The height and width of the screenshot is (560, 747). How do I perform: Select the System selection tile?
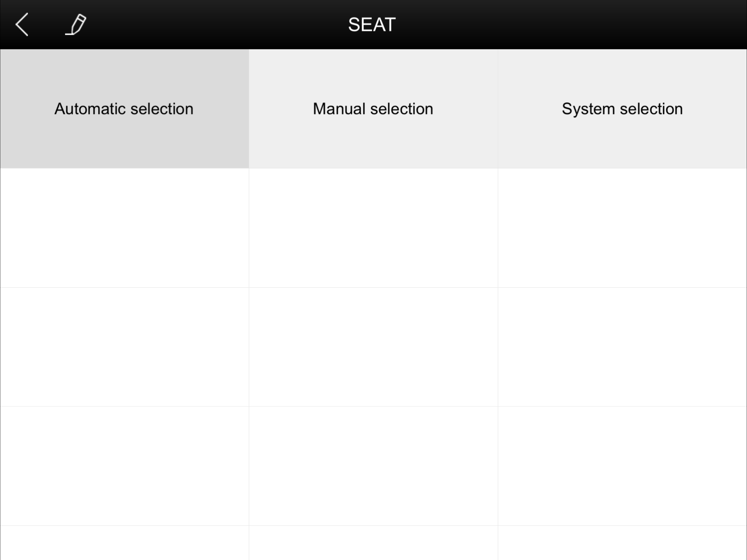[622, 109]
